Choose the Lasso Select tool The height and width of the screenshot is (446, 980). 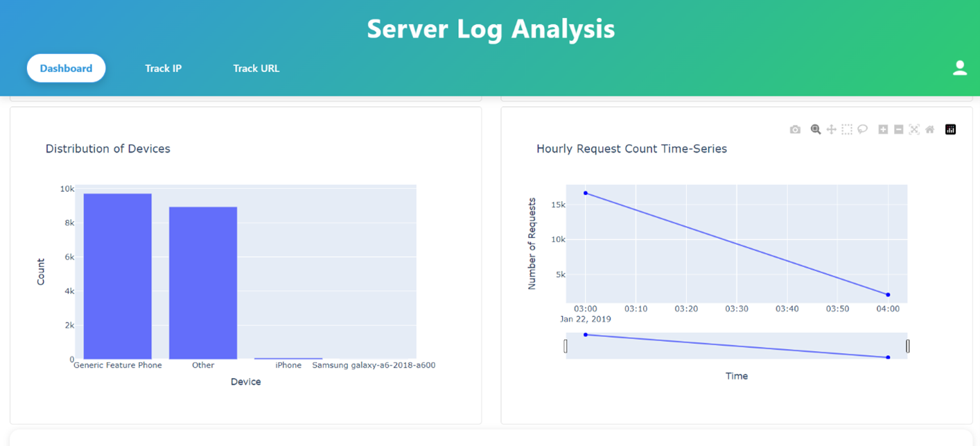coord(862,130)
